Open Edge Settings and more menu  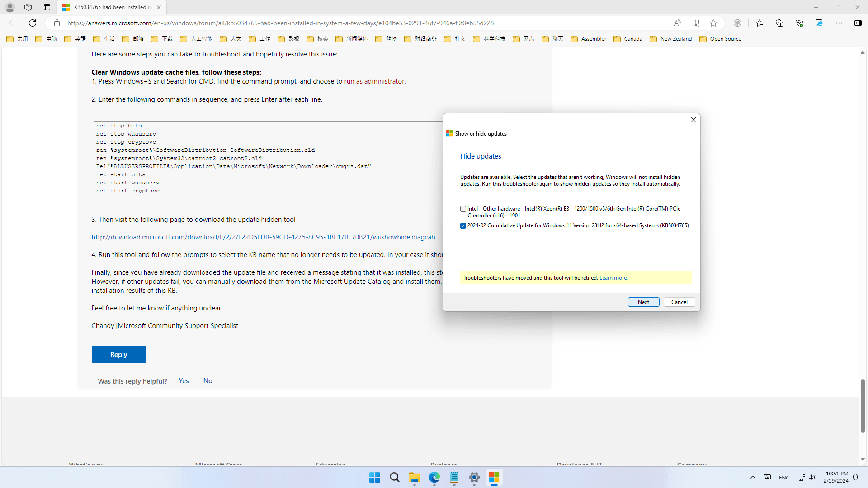(839, 23)
